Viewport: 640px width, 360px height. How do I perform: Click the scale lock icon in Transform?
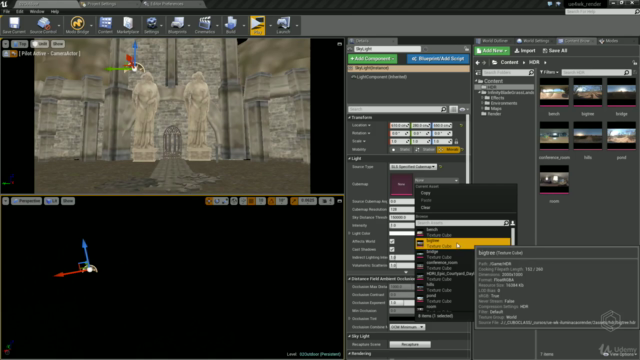pyautogui.click(x=457, y=141)
